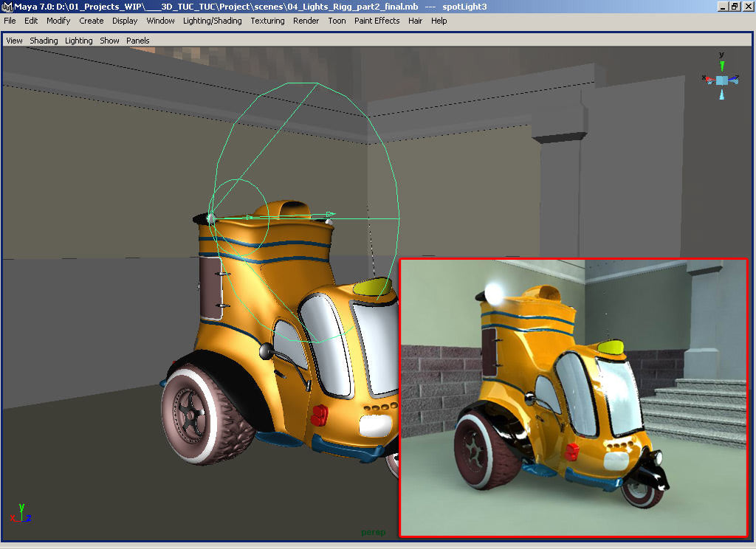Screen dimensions: 756x549
Task: Open the panel's Shading menu
Action: click(44, 41)
